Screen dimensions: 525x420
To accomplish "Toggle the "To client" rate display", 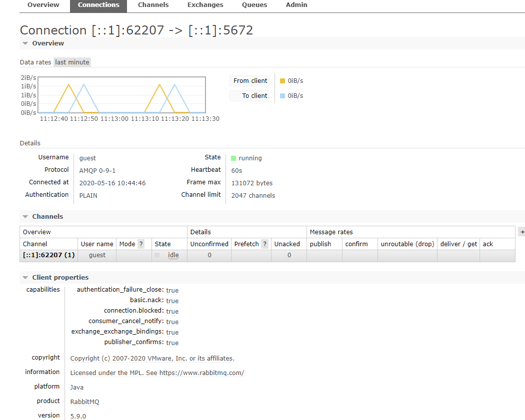I will pos(249,95).
